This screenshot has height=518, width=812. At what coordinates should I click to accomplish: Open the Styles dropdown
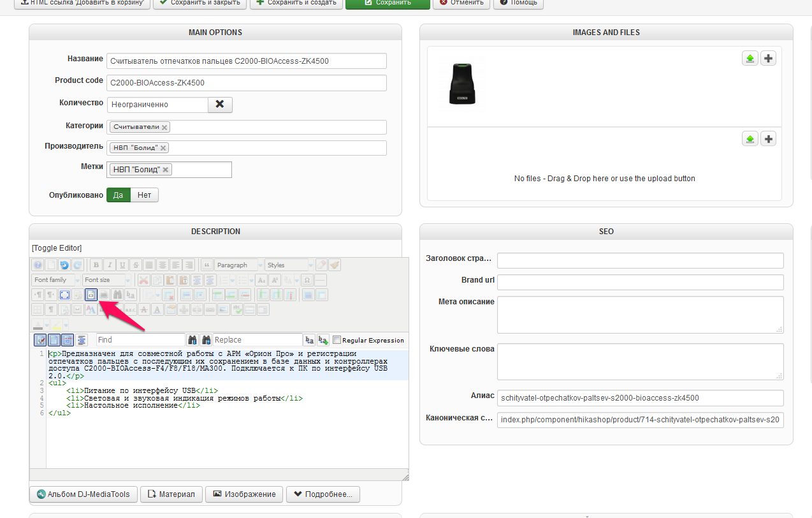click(x=289, y=265)
